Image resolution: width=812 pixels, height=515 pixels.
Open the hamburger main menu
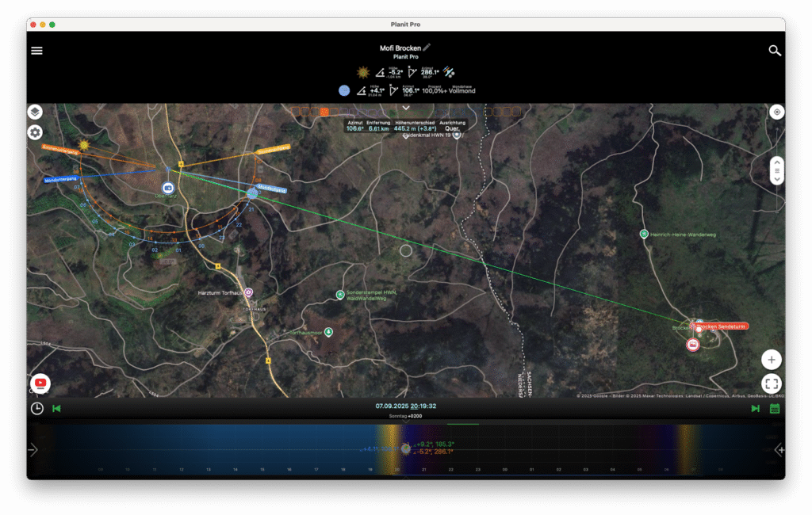coord(36,51)
